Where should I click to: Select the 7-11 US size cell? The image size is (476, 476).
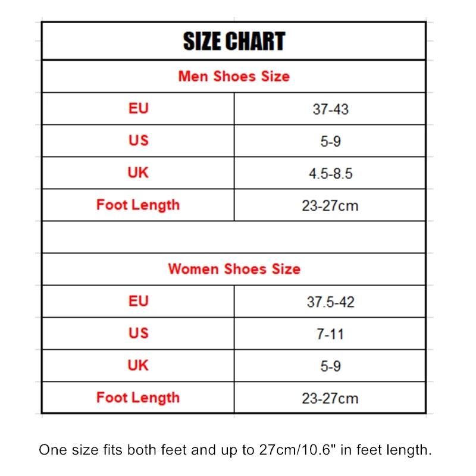click(x=330, y=334)
